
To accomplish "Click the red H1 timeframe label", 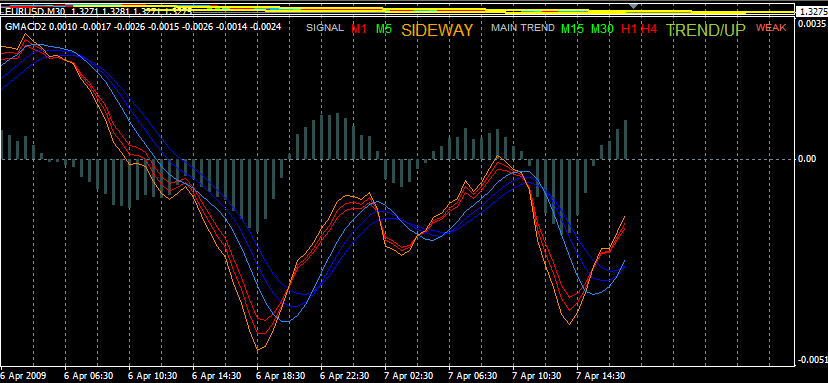I will (629, 29).
